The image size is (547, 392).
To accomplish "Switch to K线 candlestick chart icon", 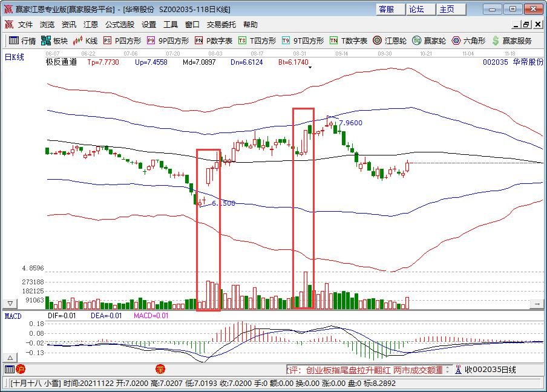I will [77, 41].
